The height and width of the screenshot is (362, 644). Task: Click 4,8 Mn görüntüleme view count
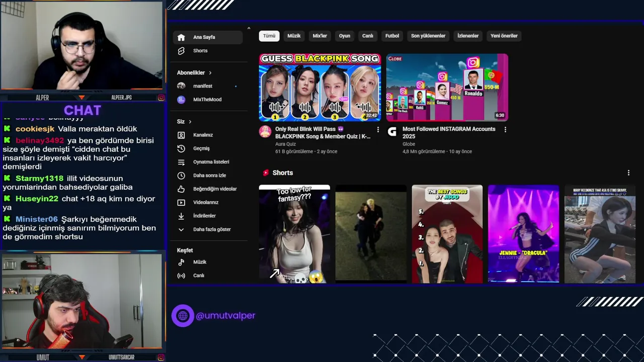tap(424, 151)
